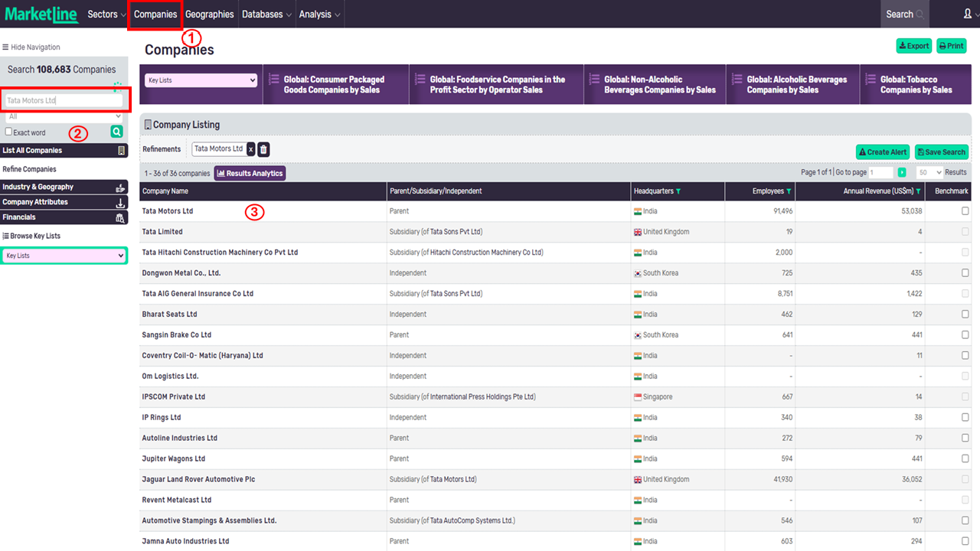
Task: Click the Tata Sons Pvt Ltd parent link for Tata Limited
Action: pos(455,232)
